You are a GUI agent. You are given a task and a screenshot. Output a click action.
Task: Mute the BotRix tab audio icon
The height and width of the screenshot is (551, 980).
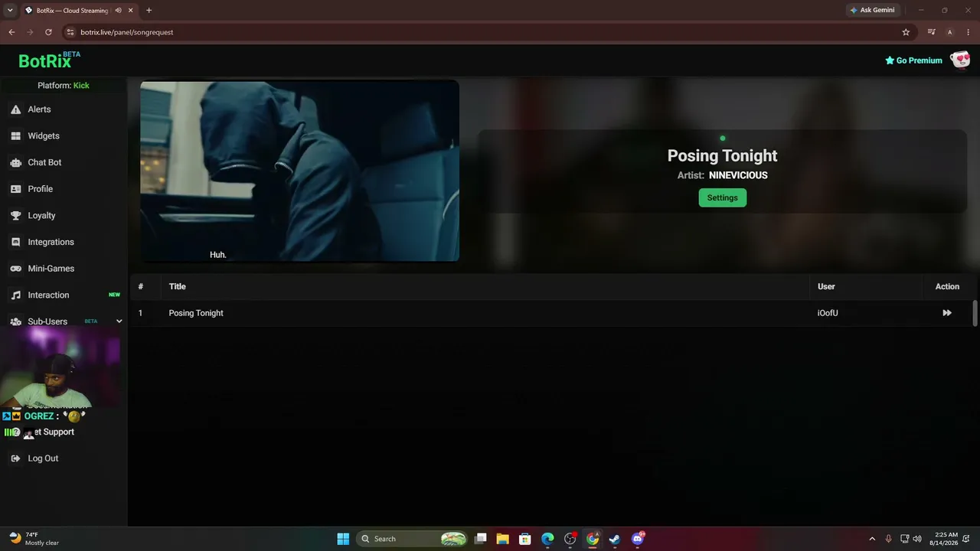point(118,10)
